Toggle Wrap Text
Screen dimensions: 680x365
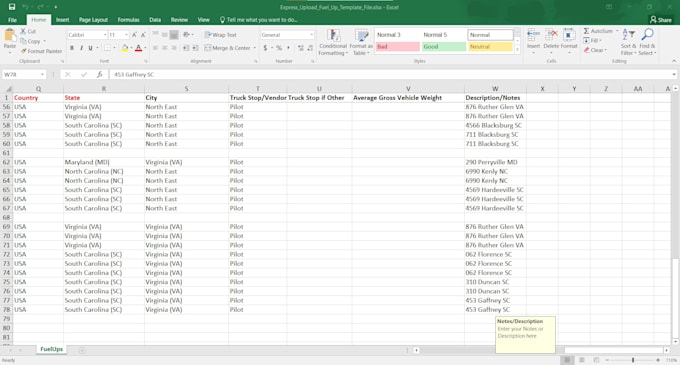(x=221, y=35)
